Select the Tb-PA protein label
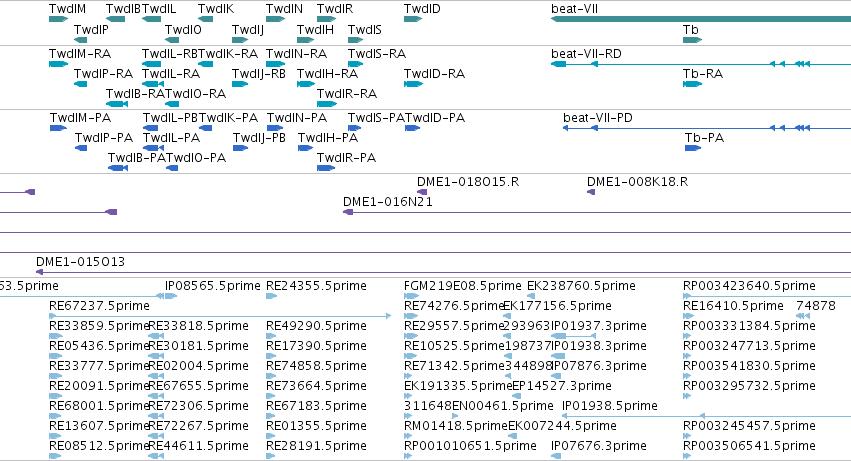The image size is (851, 461). [704, 138]
